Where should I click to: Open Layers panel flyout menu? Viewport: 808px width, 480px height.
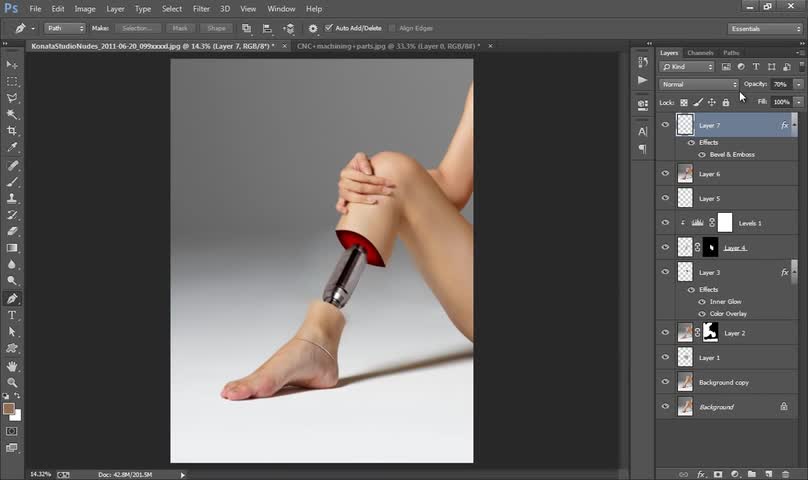(800, 53)
